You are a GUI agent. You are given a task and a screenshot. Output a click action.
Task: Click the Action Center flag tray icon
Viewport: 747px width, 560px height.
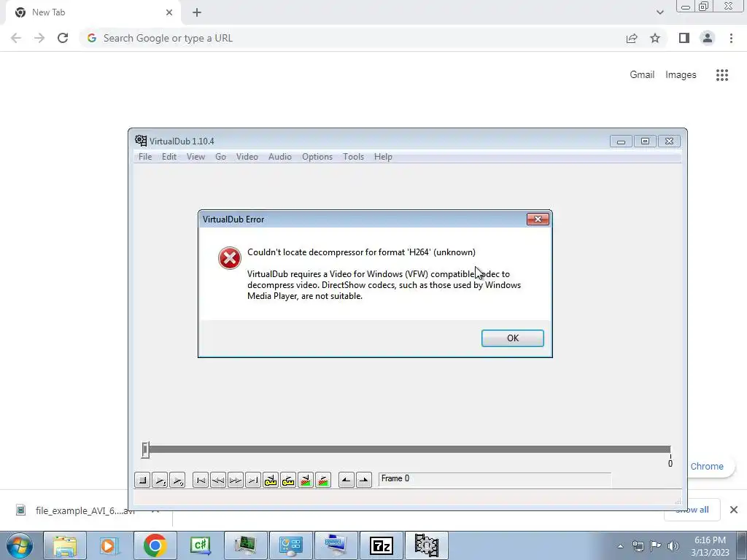click(656, 546)
